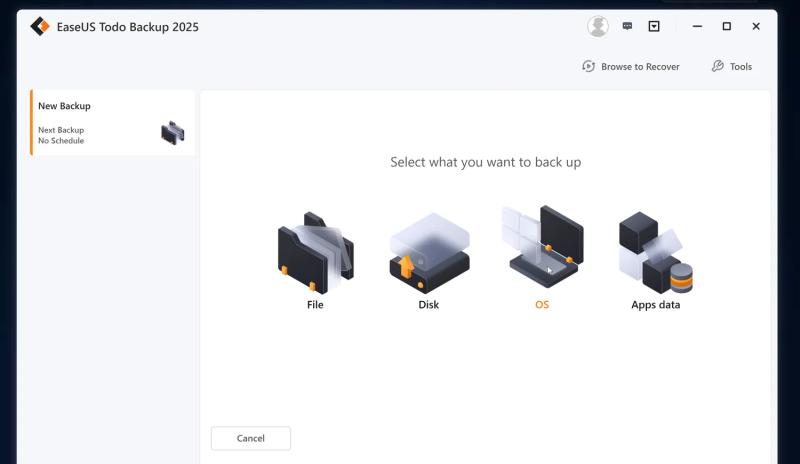Minimize the EaseUS Todo Backup window
The height and width of the screenshot is (464, 800).
697,26
